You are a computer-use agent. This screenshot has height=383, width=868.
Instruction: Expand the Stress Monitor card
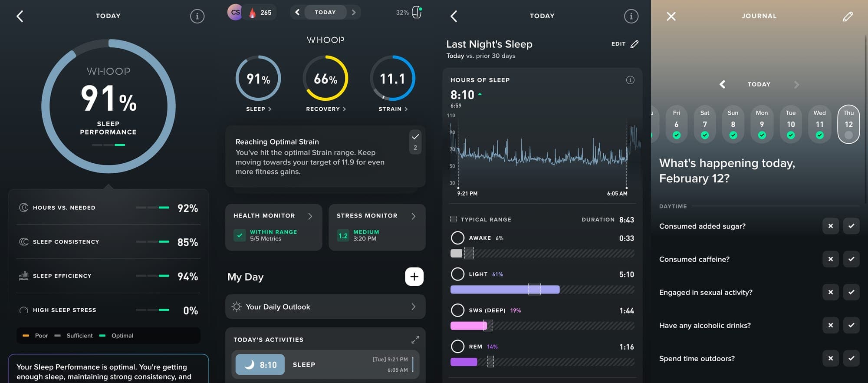(x=413, y=216)
